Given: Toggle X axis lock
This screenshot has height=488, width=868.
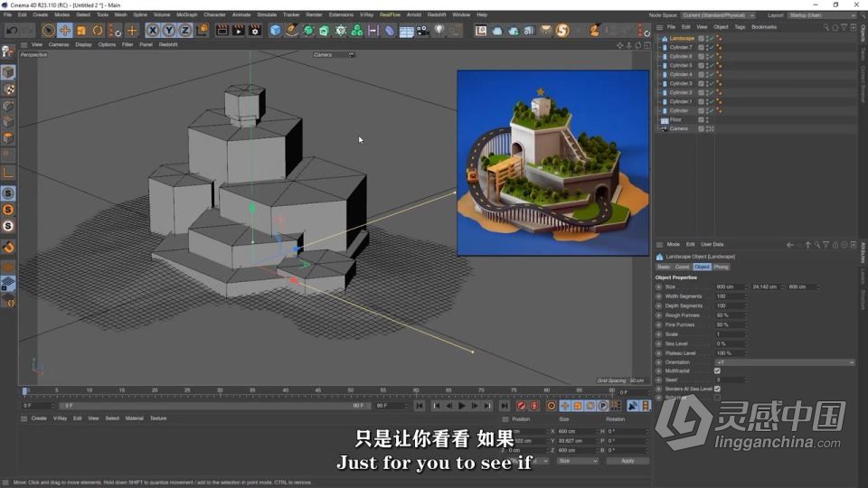Looking at the screenshot, I should [x=153, y=31].
